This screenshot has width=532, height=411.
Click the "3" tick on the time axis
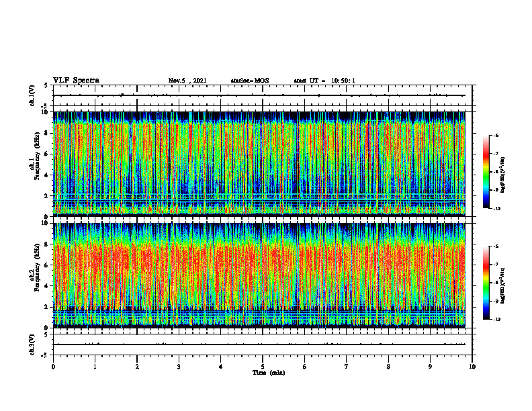pos(179,367)
